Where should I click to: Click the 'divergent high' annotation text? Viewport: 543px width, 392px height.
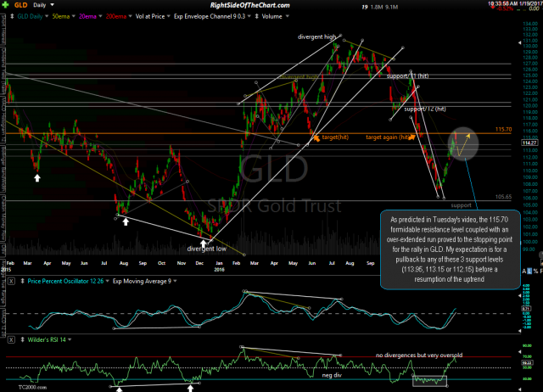pyautogui.click(x=316, y=36)
